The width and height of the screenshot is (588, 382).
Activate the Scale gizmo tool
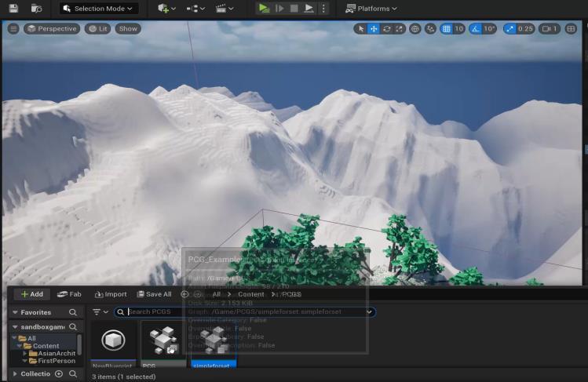pyautogui.click(x=400, y=29)
